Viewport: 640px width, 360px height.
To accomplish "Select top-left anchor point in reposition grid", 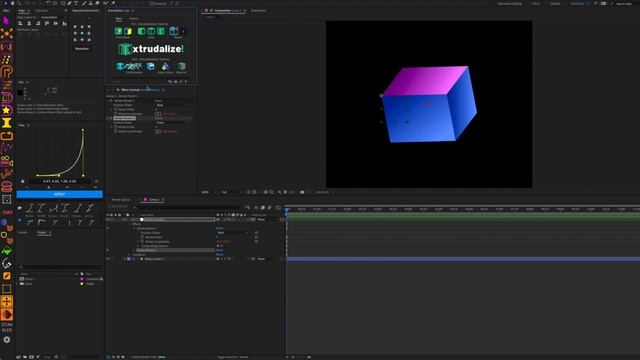I will [x=75, y=27].
